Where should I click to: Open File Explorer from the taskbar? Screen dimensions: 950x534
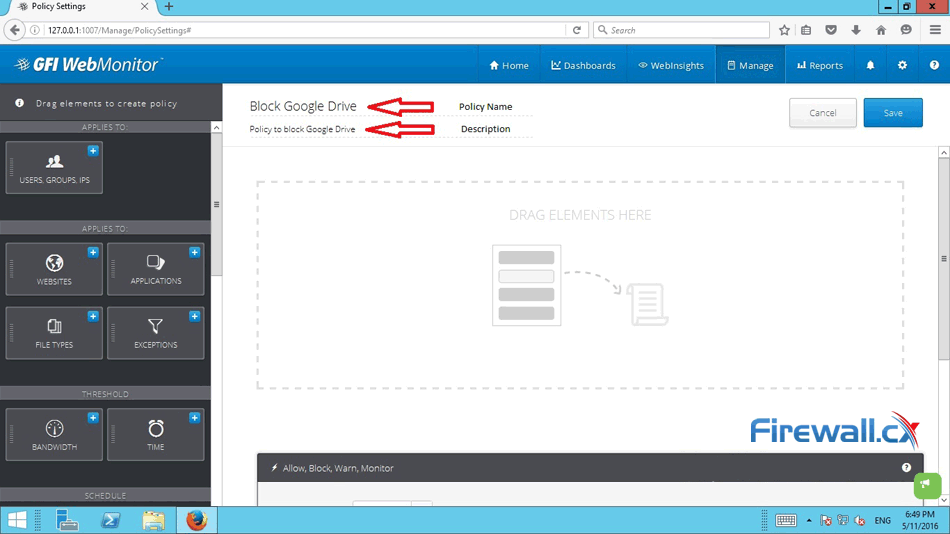(x=153, y=520)
